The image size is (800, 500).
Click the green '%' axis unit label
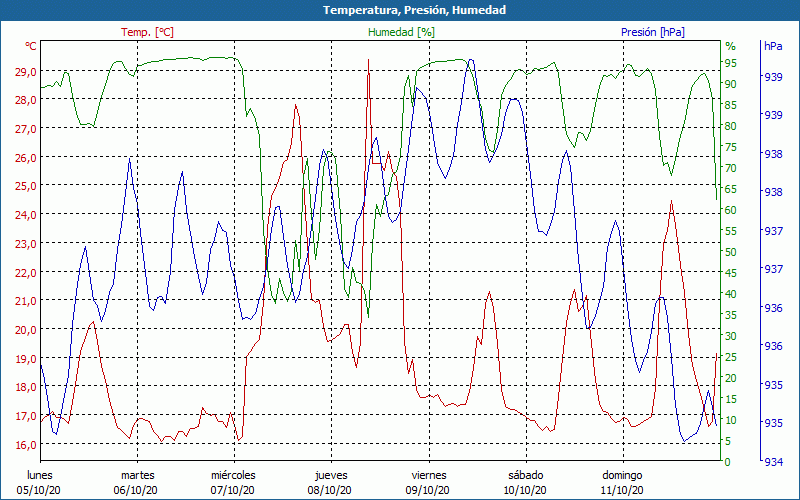(731, 46)
